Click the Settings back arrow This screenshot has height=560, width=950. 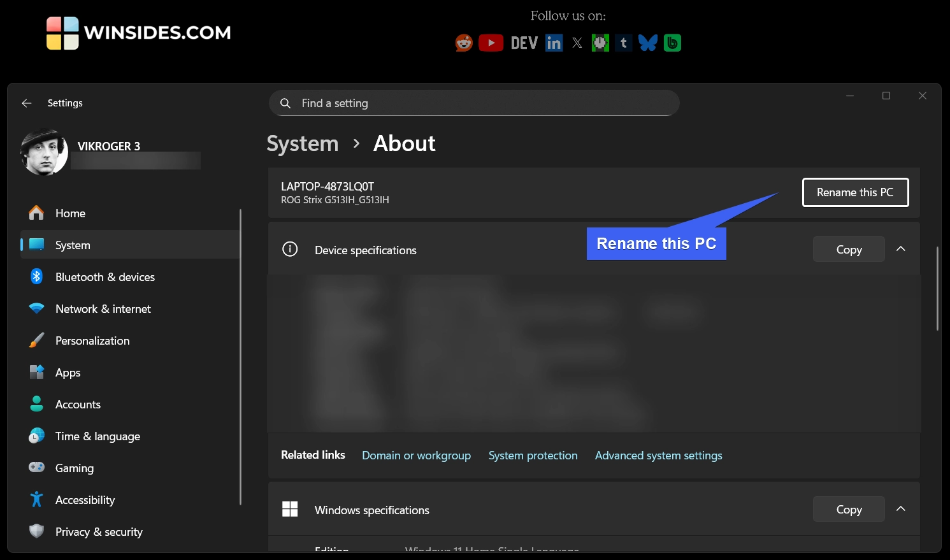[26, 103]
